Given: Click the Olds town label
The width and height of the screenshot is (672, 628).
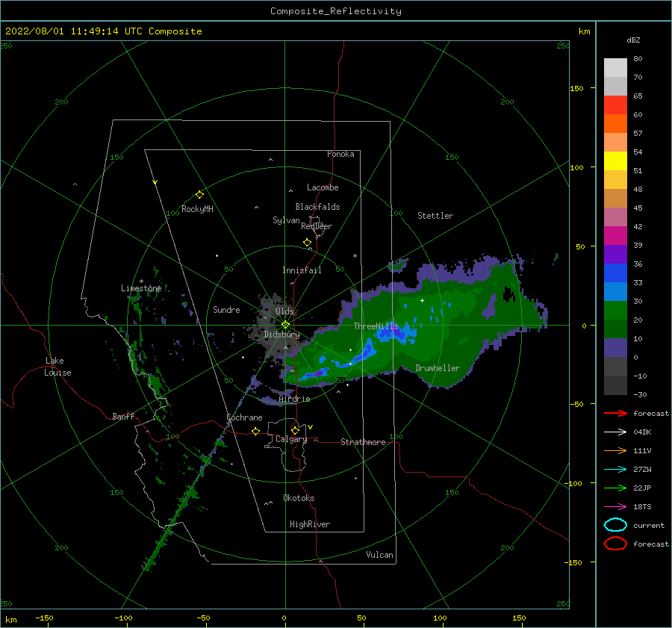Looking at the screenshot, I should [x=284, y=311].
